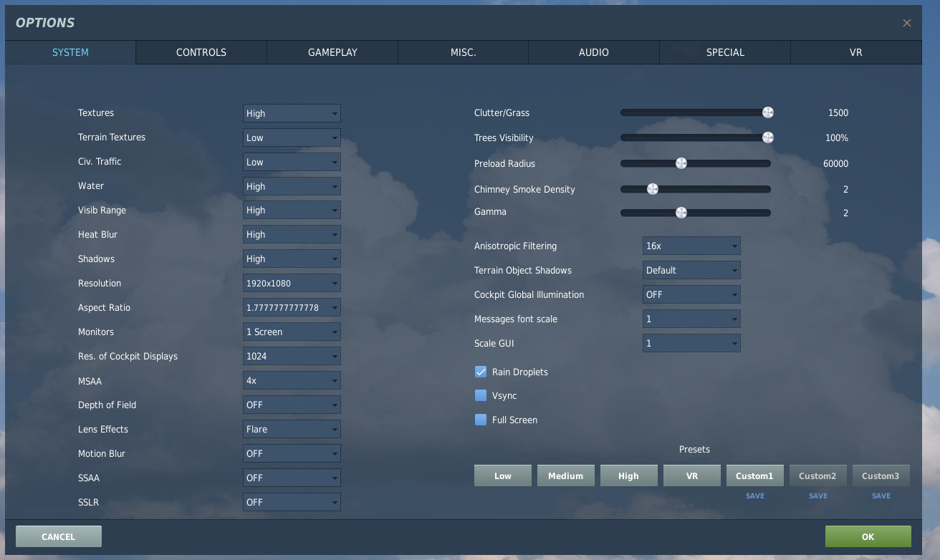Expand the MSAA dropdown
The image size is (940, 560).
pos(292,380)
